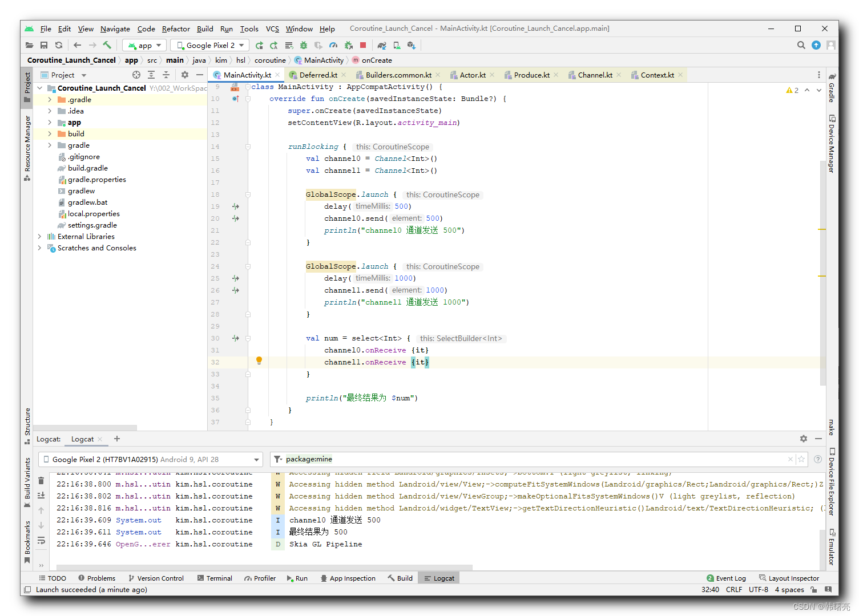Click the Select Opened File target icon
The image size is (859, 616).
[x=136, y=75]
